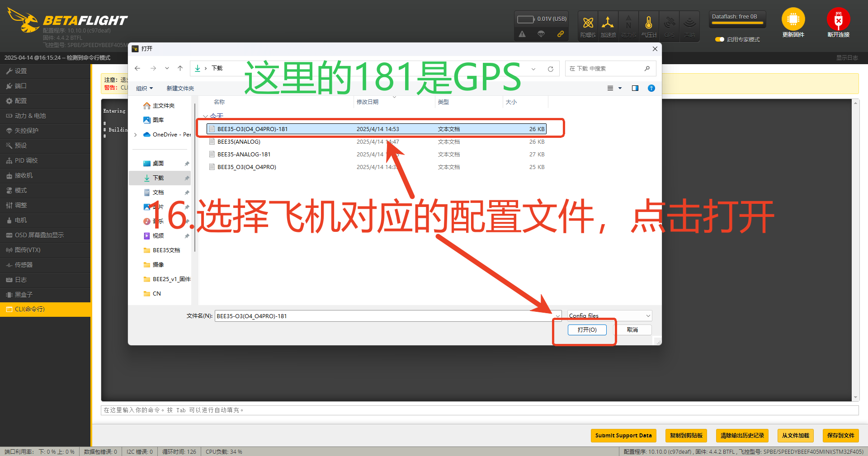Click the CLI output scrollbar
The width and height of the screenshot is (868, 456).
point(855,250)
